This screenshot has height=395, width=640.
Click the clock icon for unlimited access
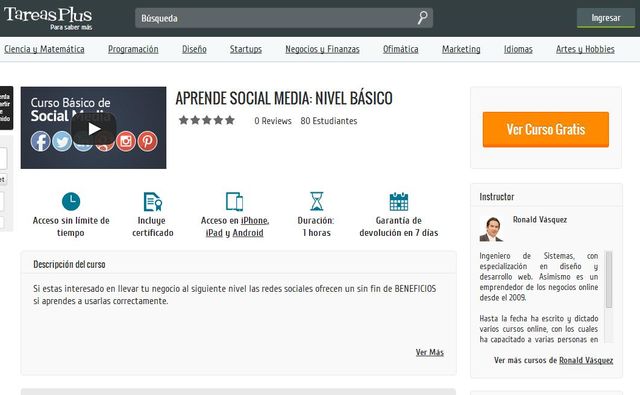(x=71, y=201)
